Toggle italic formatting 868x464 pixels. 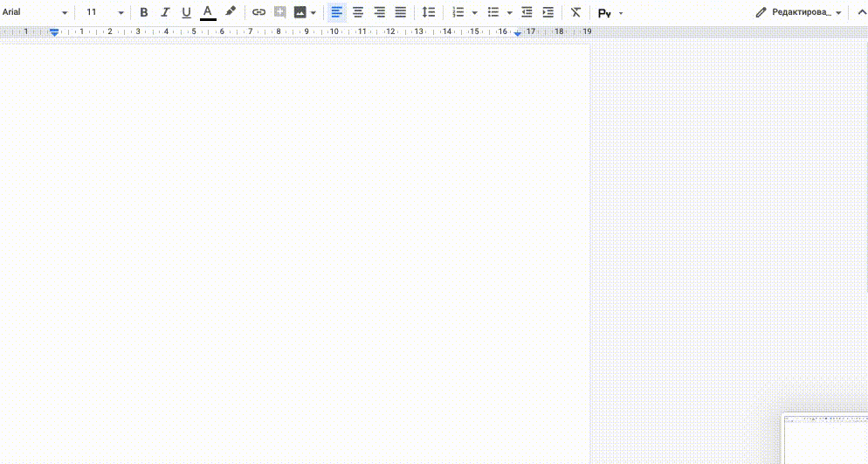click(x=165, y=12)
